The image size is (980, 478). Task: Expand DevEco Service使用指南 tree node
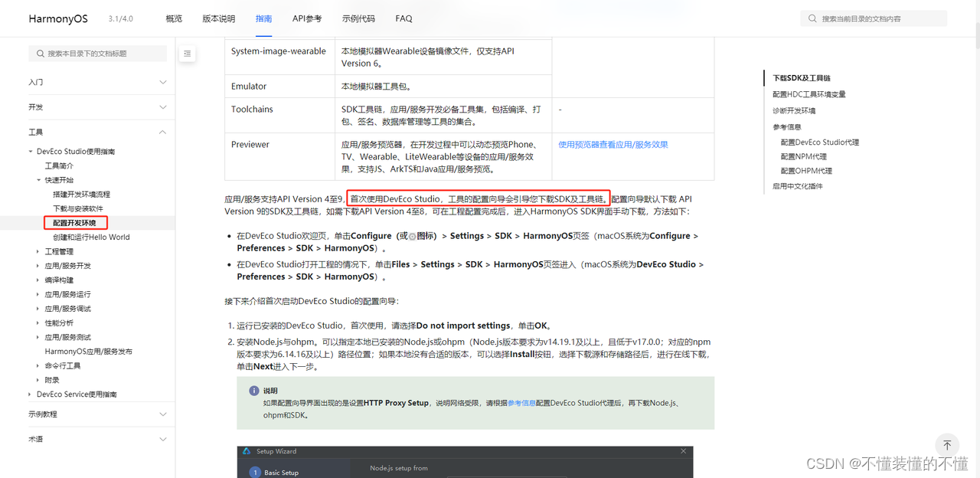coord(31,395)
